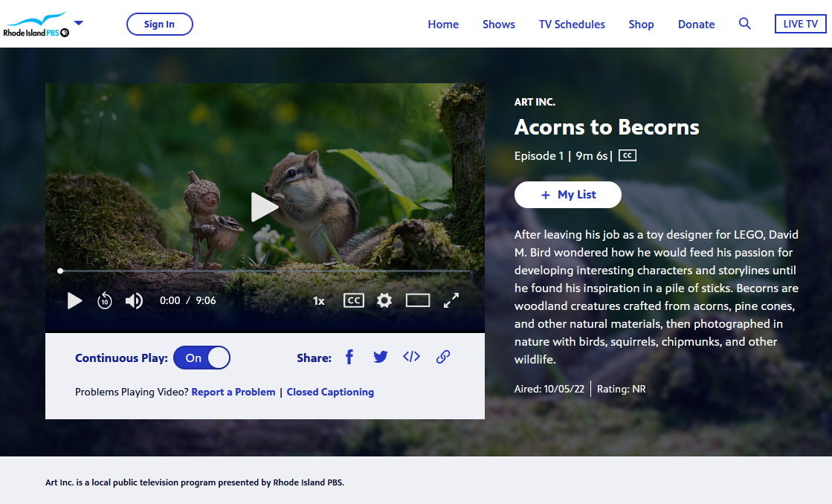Open the Shows menu item

pos(499,25)
